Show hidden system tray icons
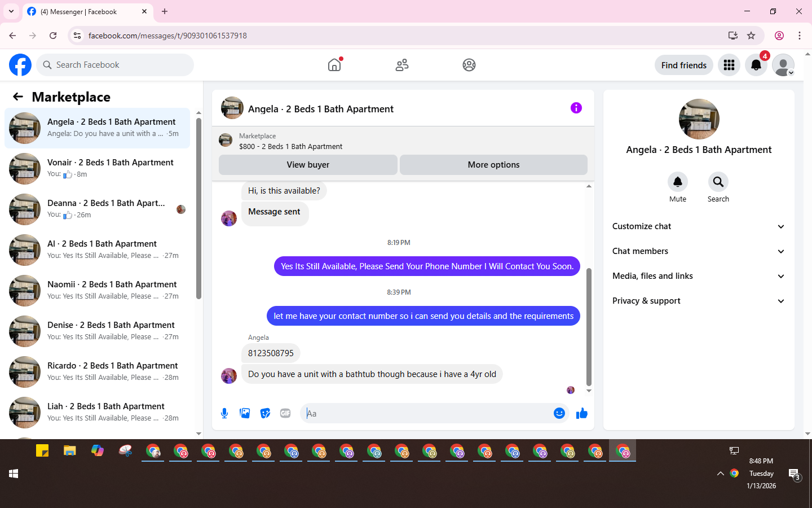This screenshot has height=508, width=812. 720,474
